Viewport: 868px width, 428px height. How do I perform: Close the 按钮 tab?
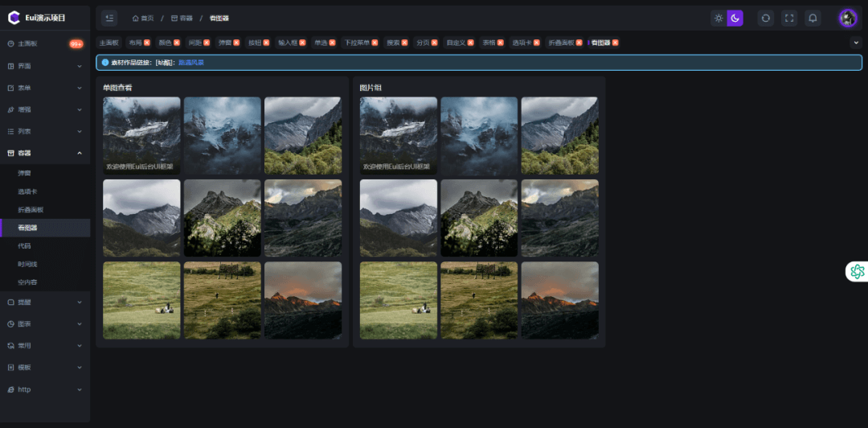[x=266, y=43]
